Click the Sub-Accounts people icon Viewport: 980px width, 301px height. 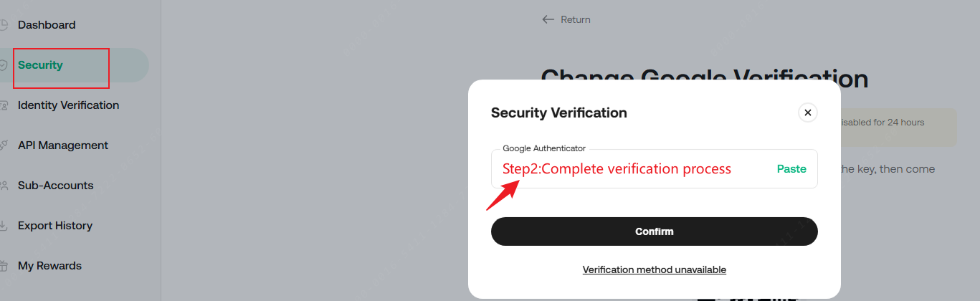(x=4, y=186)
